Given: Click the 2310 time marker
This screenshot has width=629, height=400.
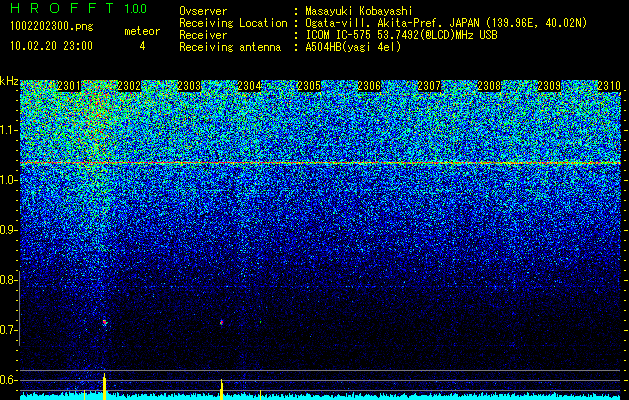Looking at the screenshot, I should [609, 86].
